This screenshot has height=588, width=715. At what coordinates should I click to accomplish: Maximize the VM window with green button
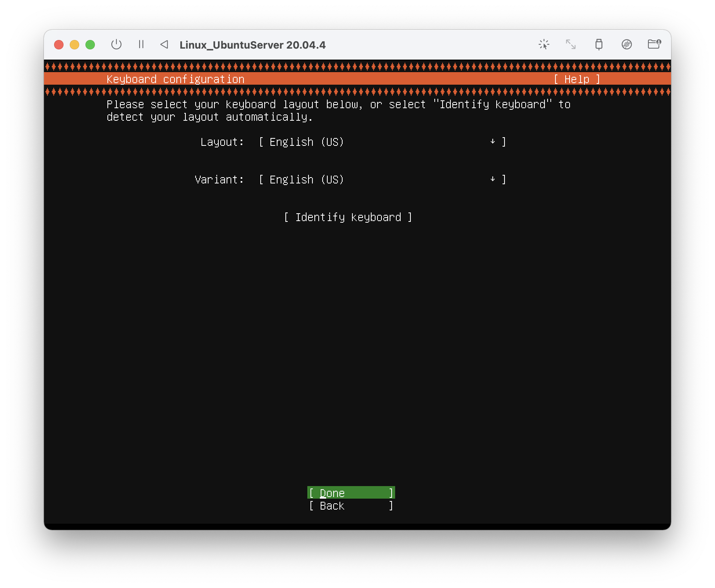[x=90, y=45]
